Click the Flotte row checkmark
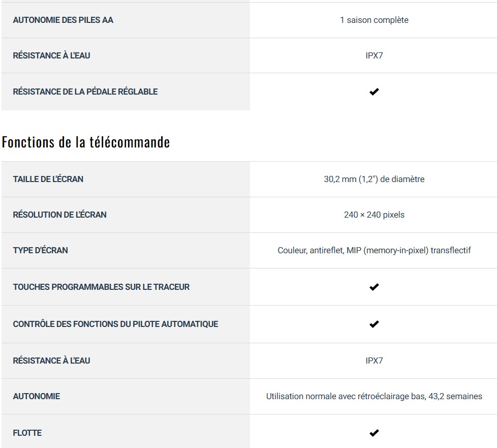 (374, 433)
